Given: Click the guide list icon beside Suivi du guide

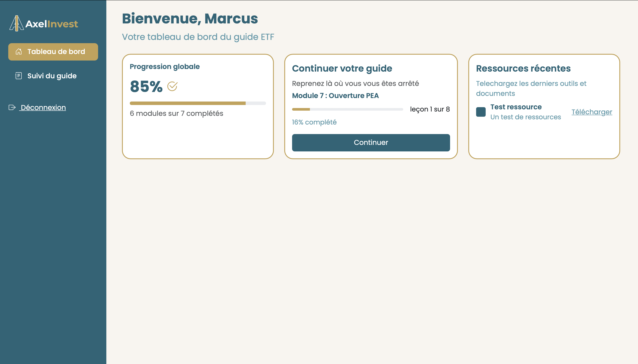Looking at the screenshot, I should 18,76.
